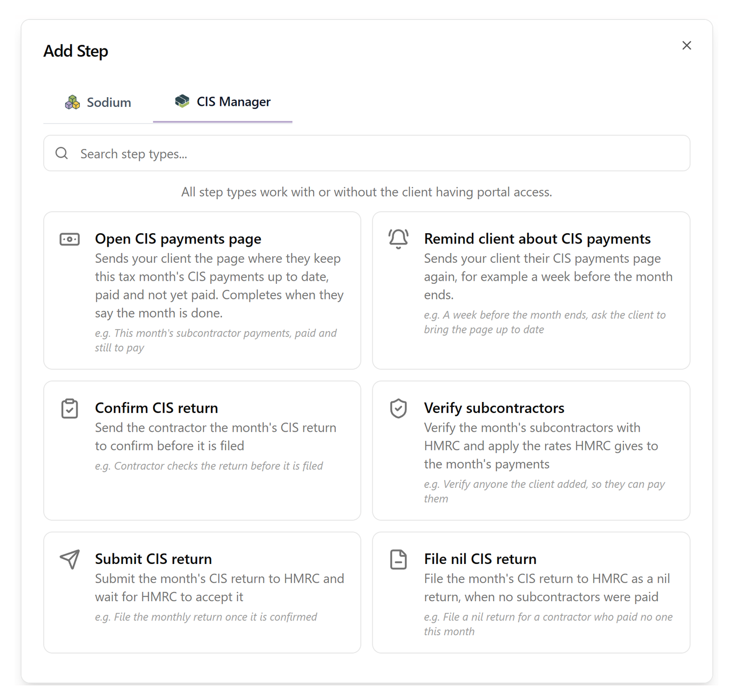Click the bell icon for Remind client
The image size is (733, 700).
click(x=398, y=239)
